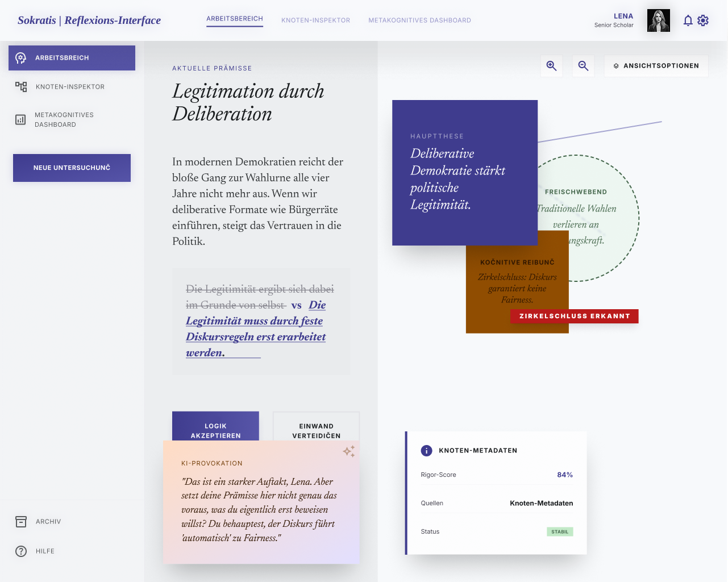Click Einwand Verteidigen

(x=316, y=430)
